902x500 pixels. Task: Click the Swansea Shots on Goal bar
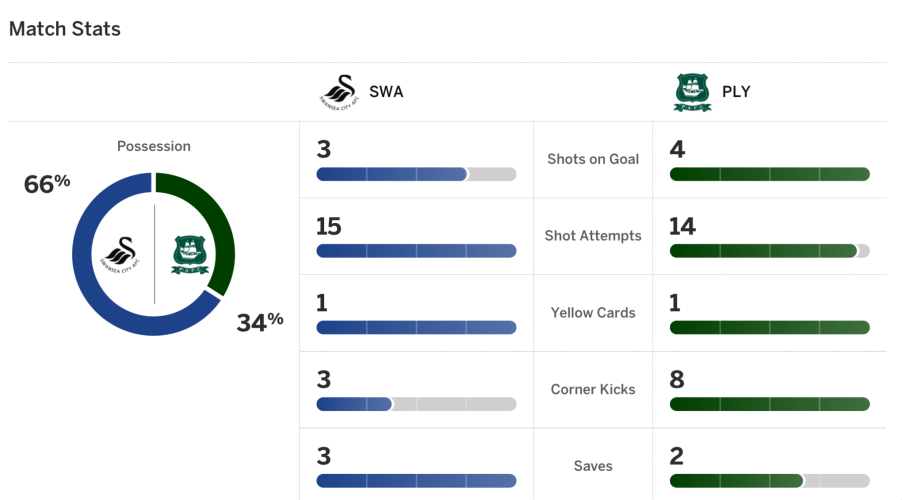416,174
